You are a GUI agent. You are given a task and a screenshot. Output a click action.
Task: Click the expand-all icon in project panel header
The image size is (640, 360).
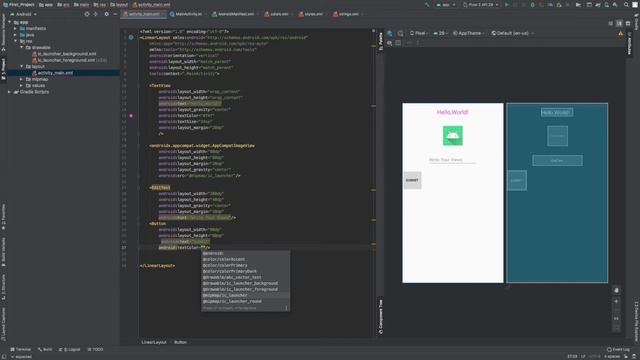pyautogui.click(x=96, y=14)
